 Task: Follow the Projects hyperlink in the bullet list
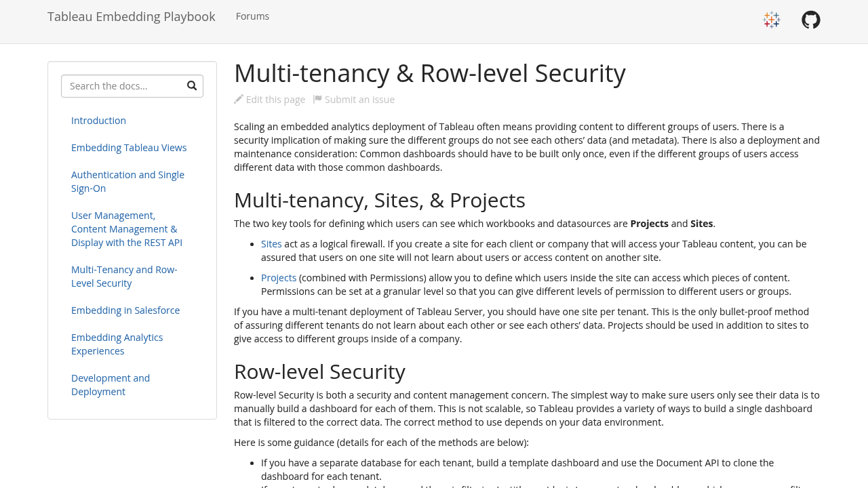click(x=279, y=278)
